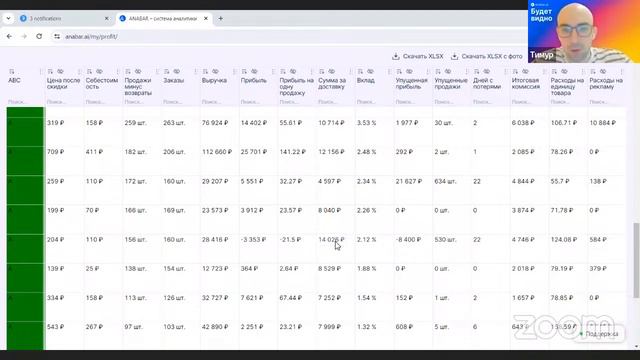Open the Поддержка support chat

599,334
